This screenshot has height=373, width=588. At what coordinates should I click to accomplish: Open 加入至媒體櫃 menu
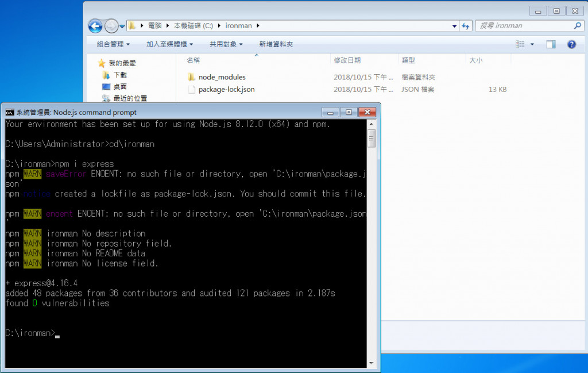pyautogui.click(x=169, y=44)
